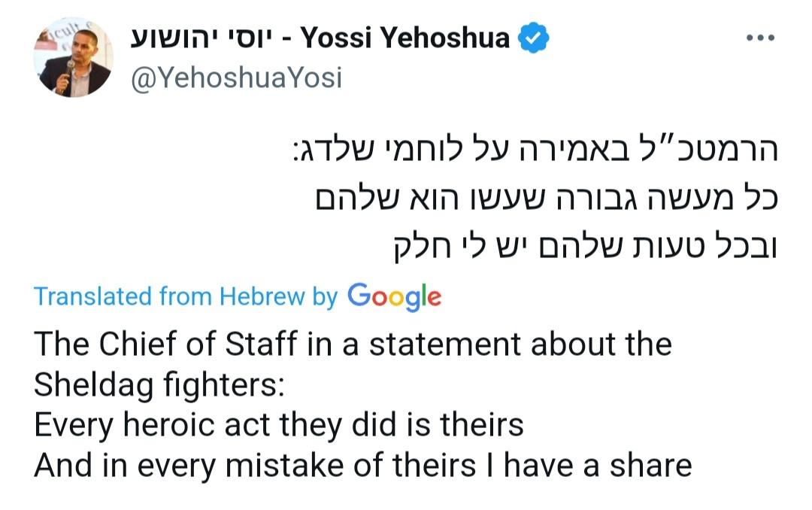812x510 pixels.
Task: Click 'Translated from Hebrew by' label
Action: (186, 297)
